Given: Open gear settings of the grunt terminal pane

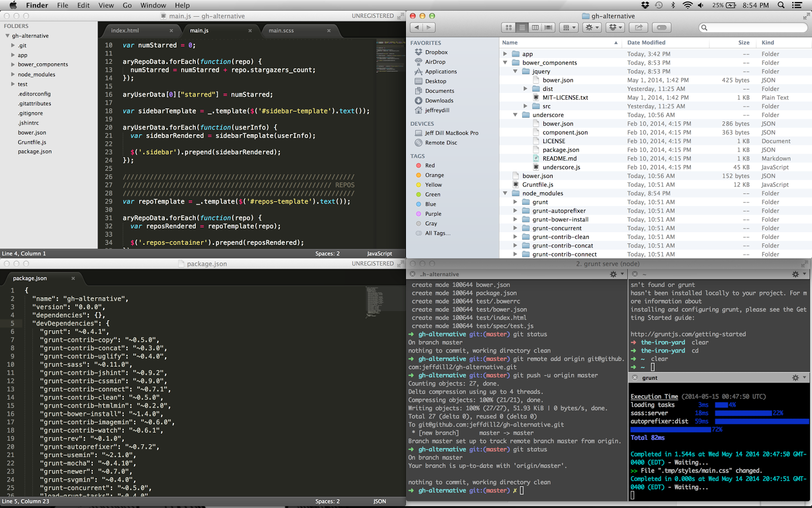Looking at the screenshot, I should [798, 378].
